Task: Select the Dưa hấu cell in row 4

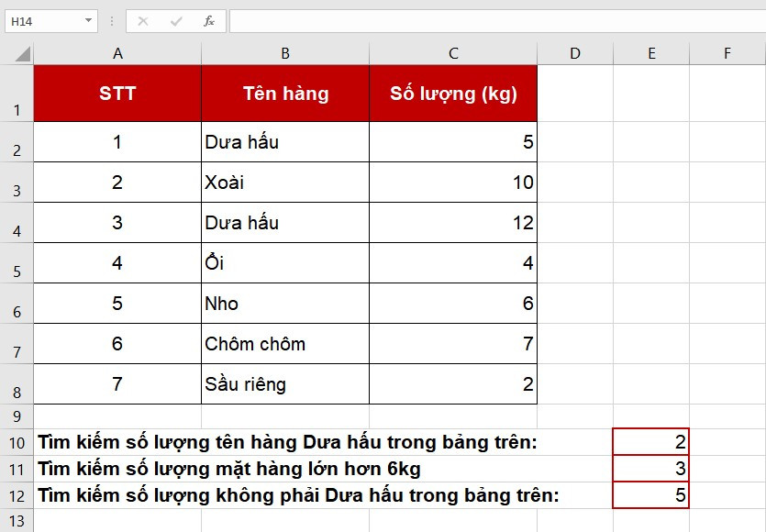Action: (x=285, y=222)
